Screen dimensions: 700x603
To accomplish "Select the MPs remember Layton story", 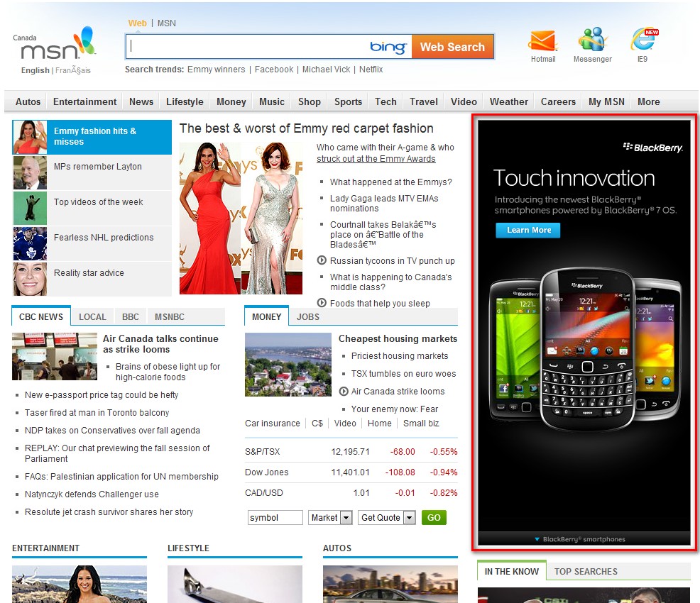I will 92,172.
